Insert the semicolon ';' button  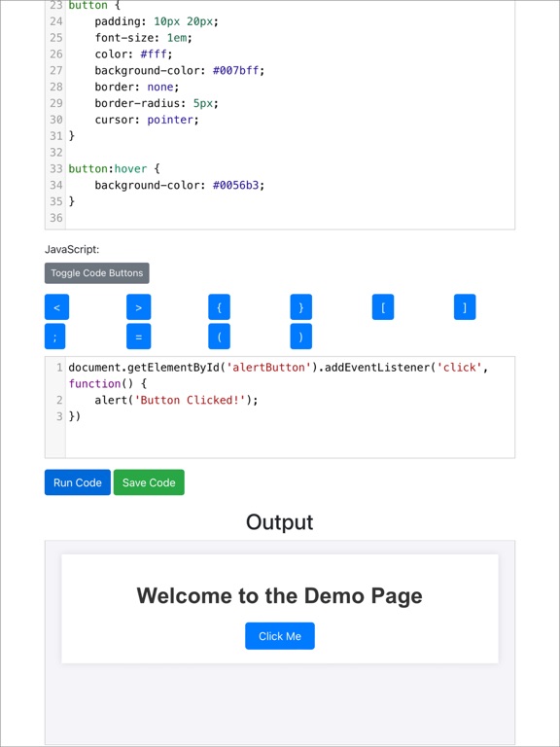click(54, 337)
